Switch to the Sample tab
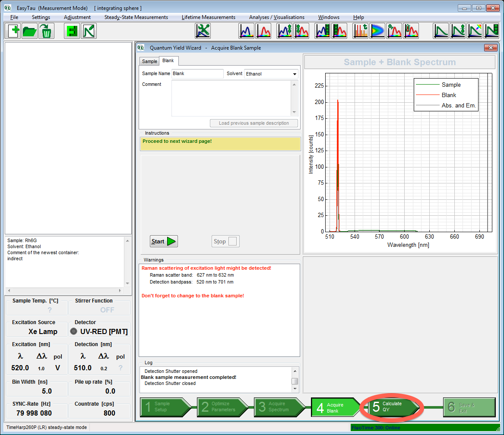 tap(149, 61)
